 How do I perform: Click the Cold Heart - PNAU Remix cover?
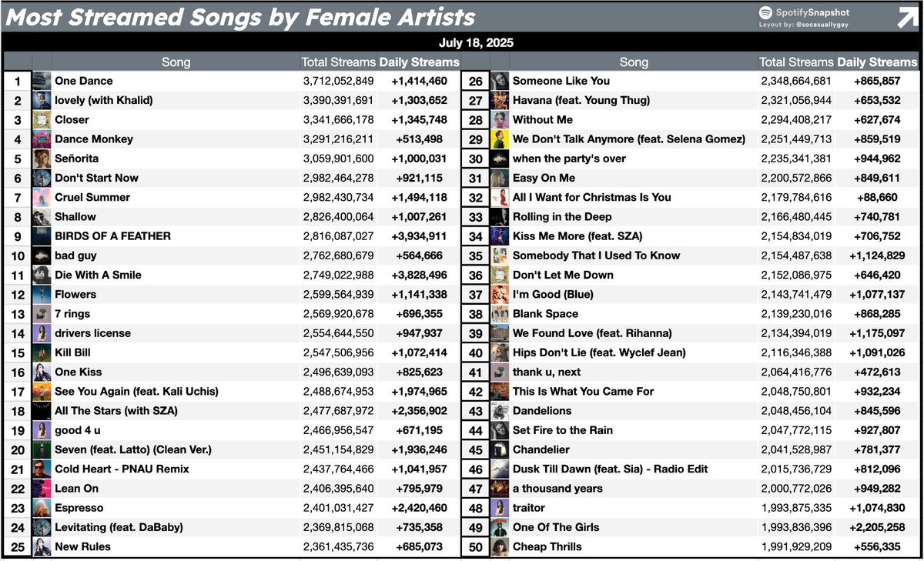coord(42,469)
